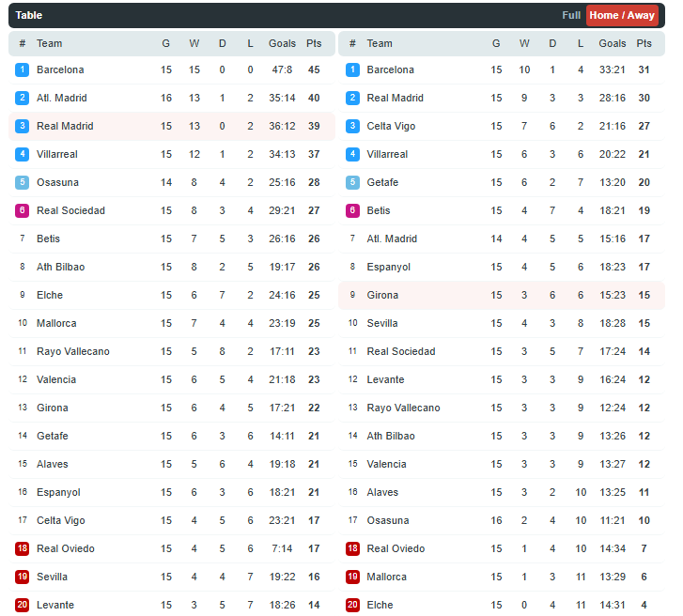Sort away table by Goals column header
This screenshot has height=616, width=683.
point(612,43)
